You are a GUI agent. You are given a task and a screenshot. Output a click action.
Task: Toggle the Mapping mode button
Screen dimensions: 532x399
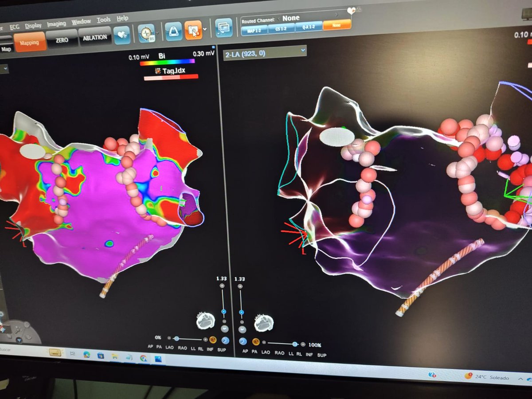[30, 43]
